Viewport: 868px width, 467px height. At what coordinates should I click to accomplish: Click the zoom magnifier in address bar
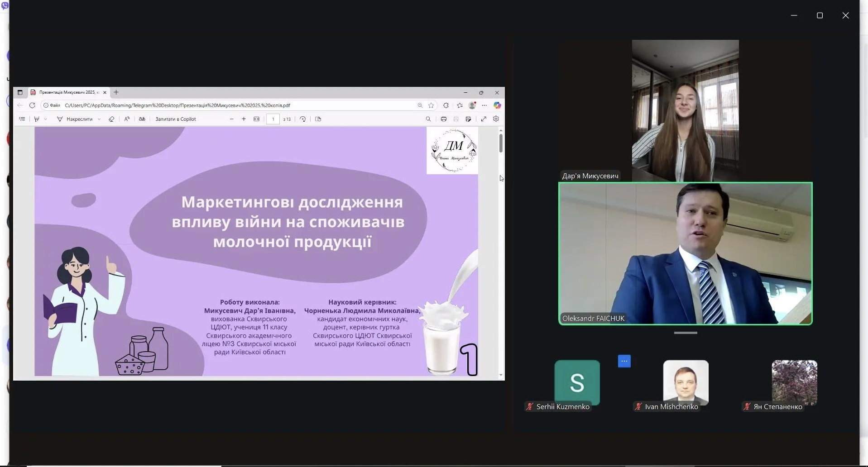(x=420, y=105)
